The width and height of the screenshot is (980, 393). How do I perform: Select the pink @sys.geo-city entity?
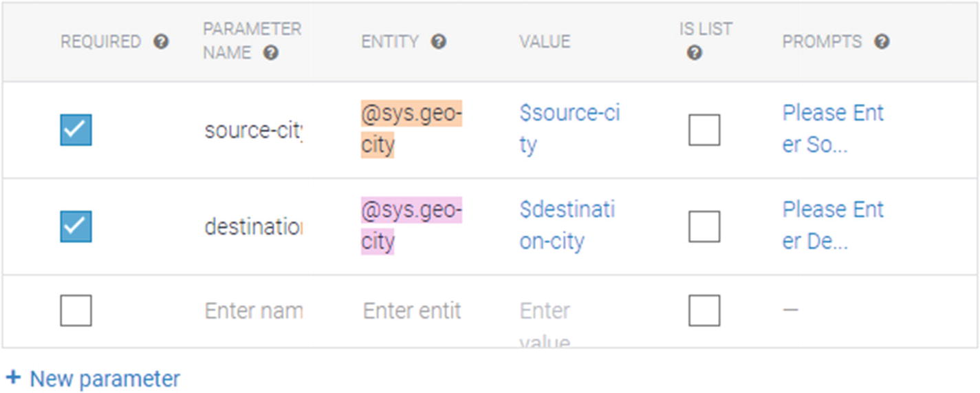tap(412, 226)
